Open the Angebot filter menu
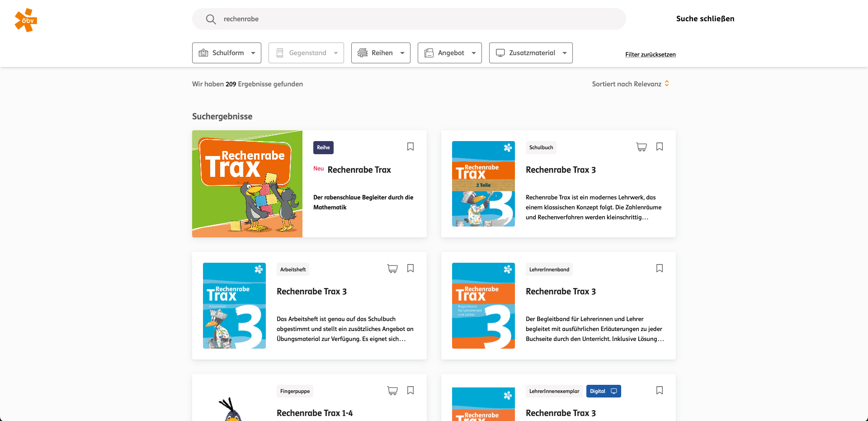 point(450,53)
